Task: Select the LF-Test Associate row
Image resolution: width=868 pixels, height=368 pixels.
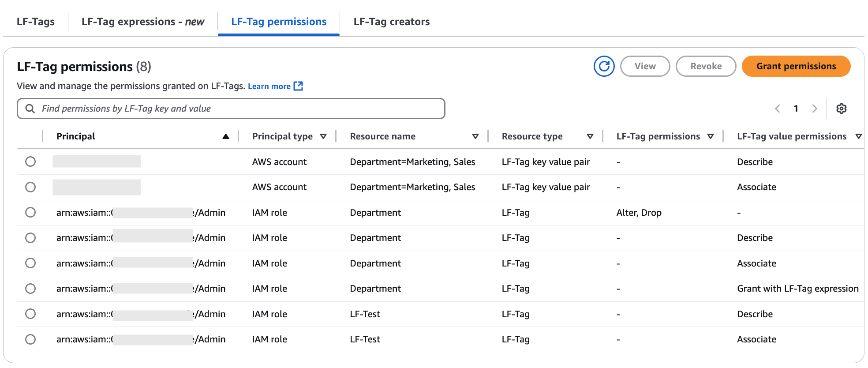Action: pos(30,339)
